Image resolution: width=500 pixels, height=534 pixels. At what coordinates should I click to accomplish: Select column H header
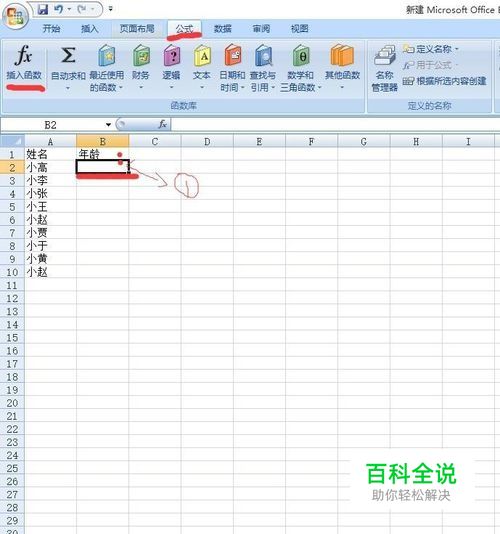pyautogui.click(x=416, y=141)
